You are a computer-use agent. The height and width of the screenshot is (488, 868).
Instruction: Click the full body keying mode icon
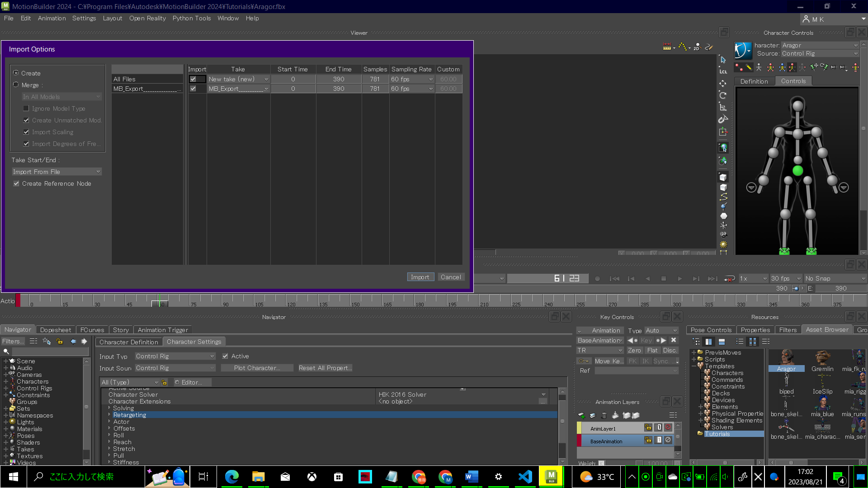click(770, 68)
